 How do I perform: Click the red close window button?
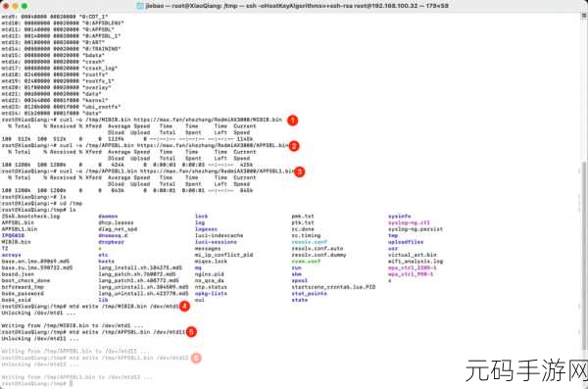[x=6, y=6]
